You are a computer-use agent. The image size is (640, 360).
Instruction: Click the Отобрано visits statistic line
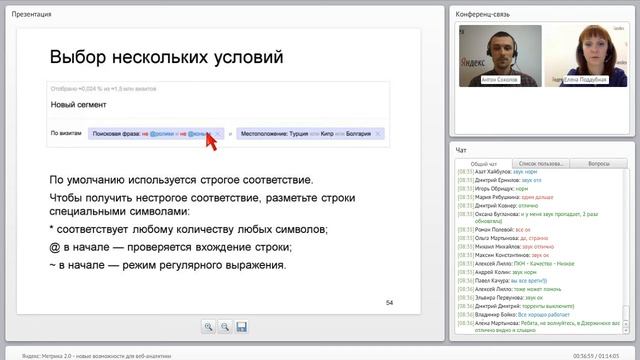pyautogui.click(x=104, y=89)
